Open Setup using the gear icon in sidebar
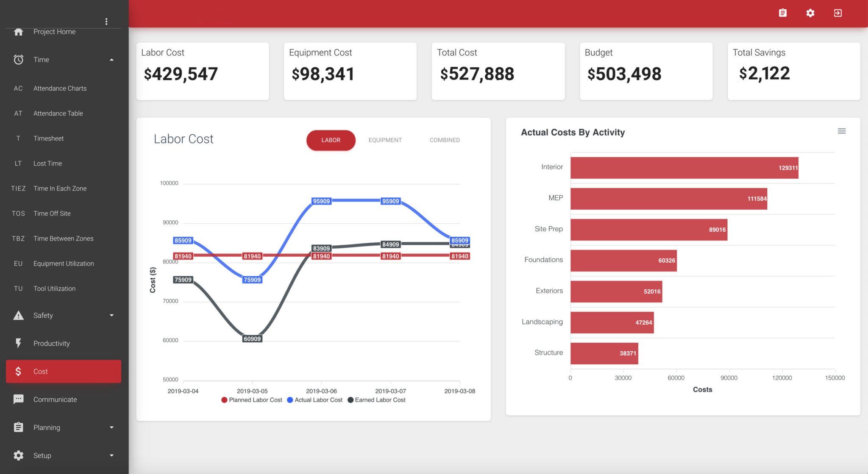Viewport: 868px width, 474px height. click(18, 455)
